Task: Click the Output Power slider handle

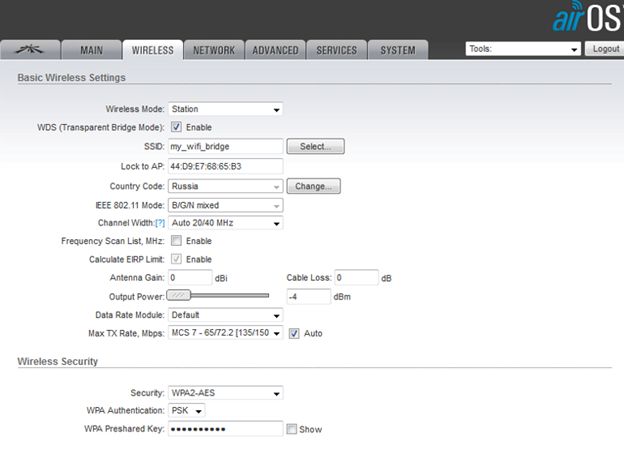Action: (x=179, y=295)
